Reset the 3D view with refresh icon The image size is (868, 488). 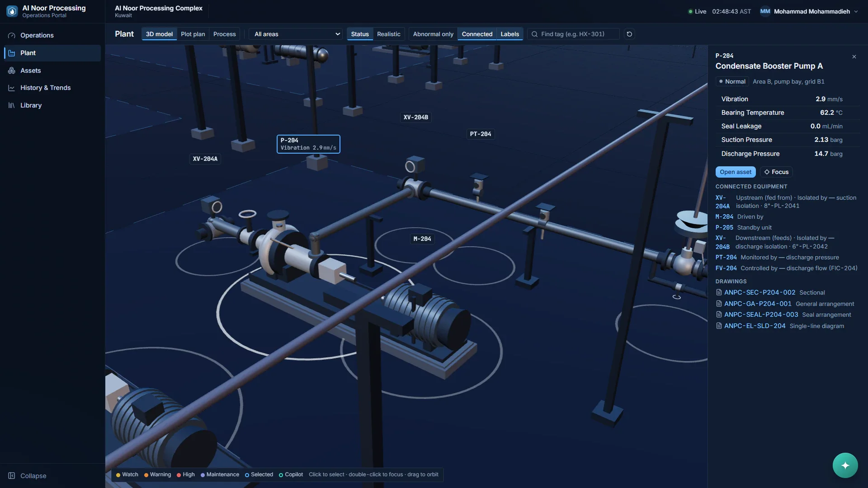629,34
